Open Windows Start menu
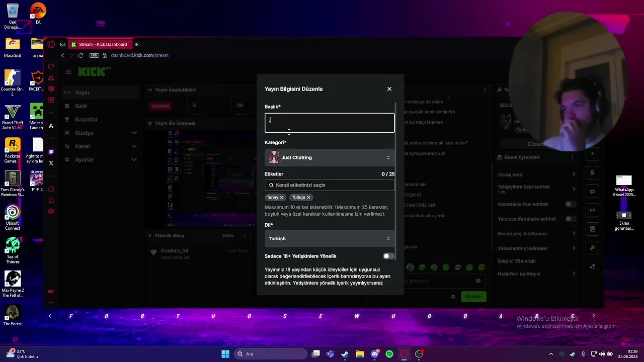This screenshot has height=362, width=644. 225,354
